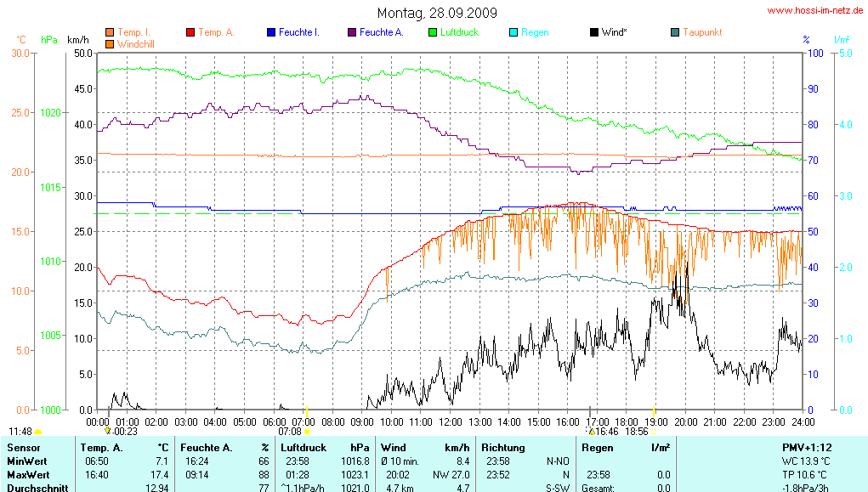
Task: Click the red Temp. A. legend square
Action: 190,32
